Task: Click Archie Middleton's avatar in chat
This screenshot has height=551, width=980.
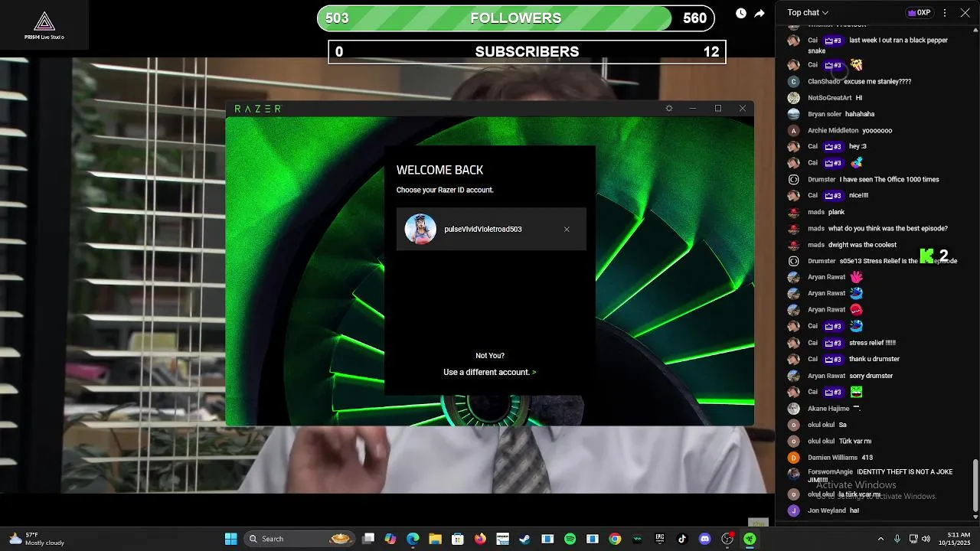Action: [x=794, y=130]
